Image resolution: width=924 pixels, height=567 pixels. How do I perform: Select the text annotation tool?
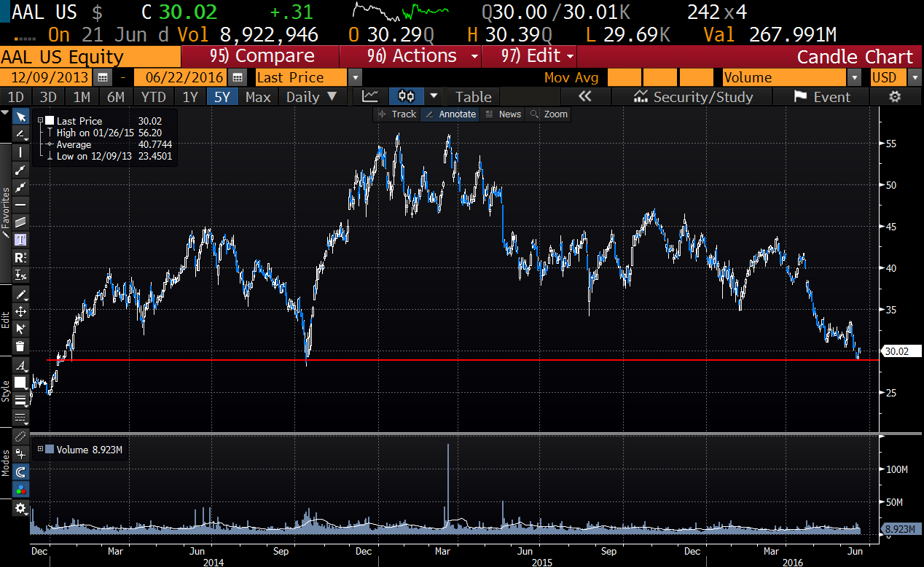[x=20, y=239]
